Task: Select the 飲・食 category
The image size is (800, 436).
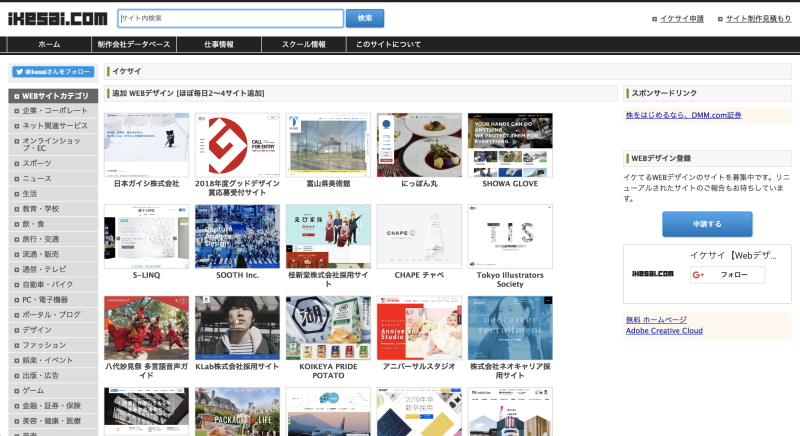Action: click(x=53, y=224)
